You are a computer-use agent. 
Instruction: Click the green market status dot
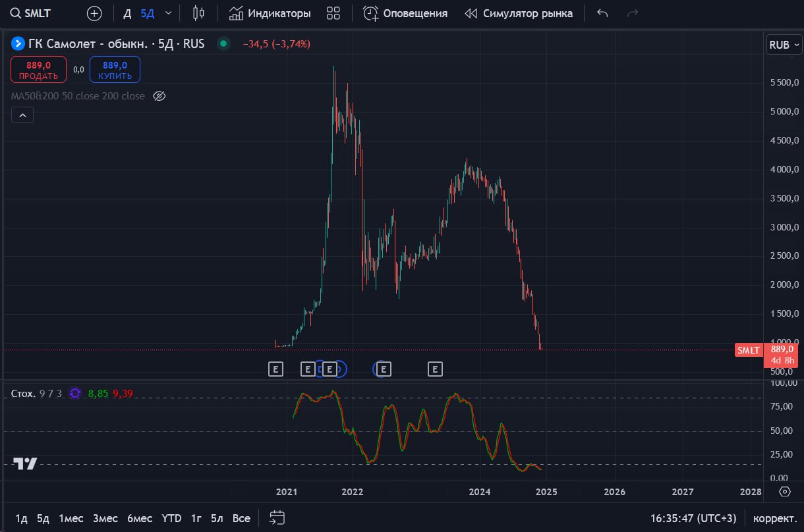click(223, 44)
